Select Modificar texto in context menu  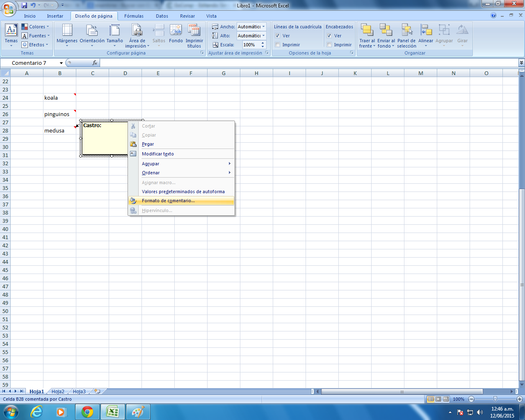158,154
